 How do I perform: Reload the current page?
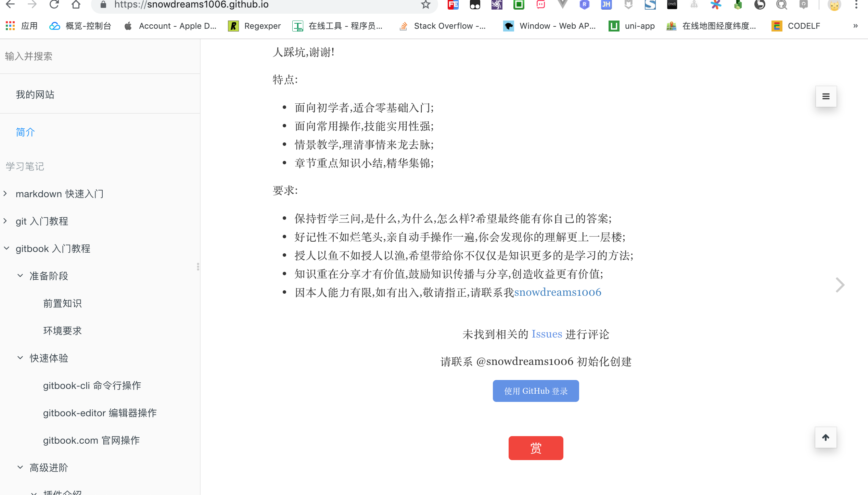55,5
